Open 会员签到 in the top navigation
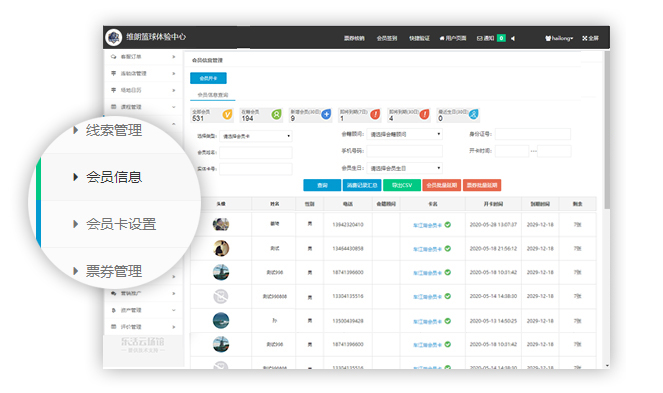663x393 pixels. (386, 38)
